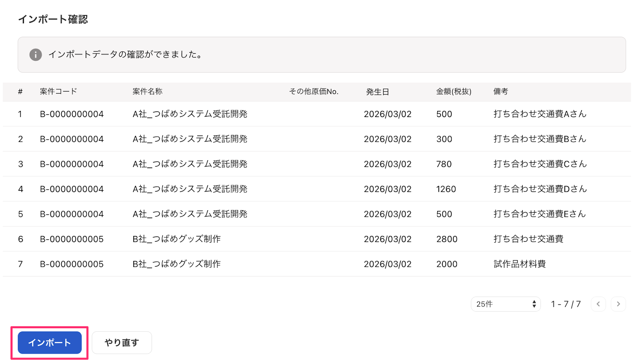Select 打ち合わせ交通費Bさん remark cell
Viewport: 640px width, 364px height.
540,139
